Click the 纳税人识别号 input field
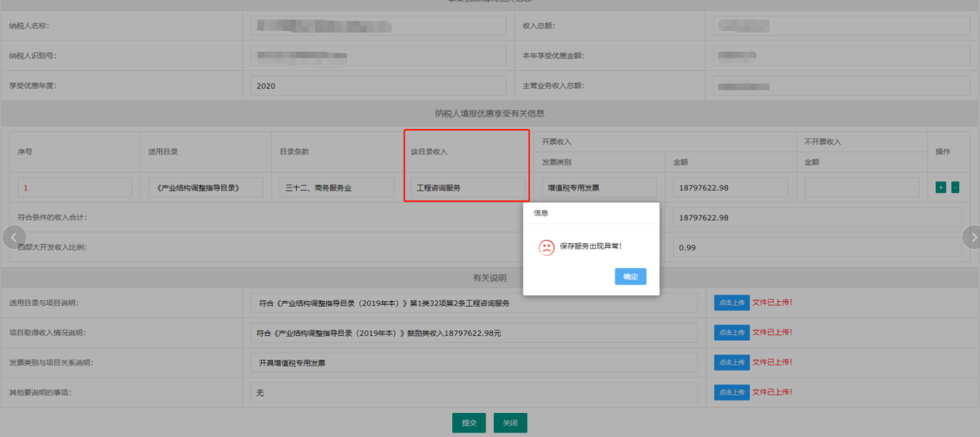Viewport: 980px width, 437px height. tap(379, 56)
